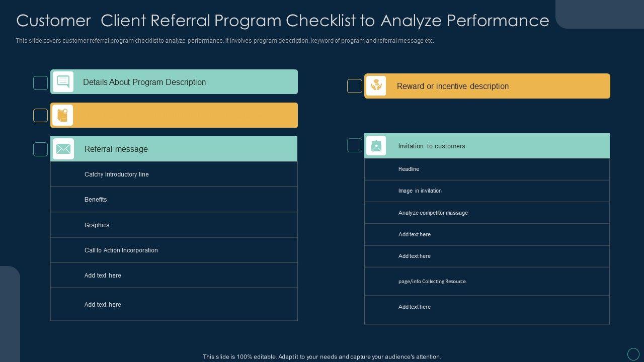This screenshot has width=644, height=362.
Task: Check the Reward or incentive description checkbox
Action: [355, 86]
